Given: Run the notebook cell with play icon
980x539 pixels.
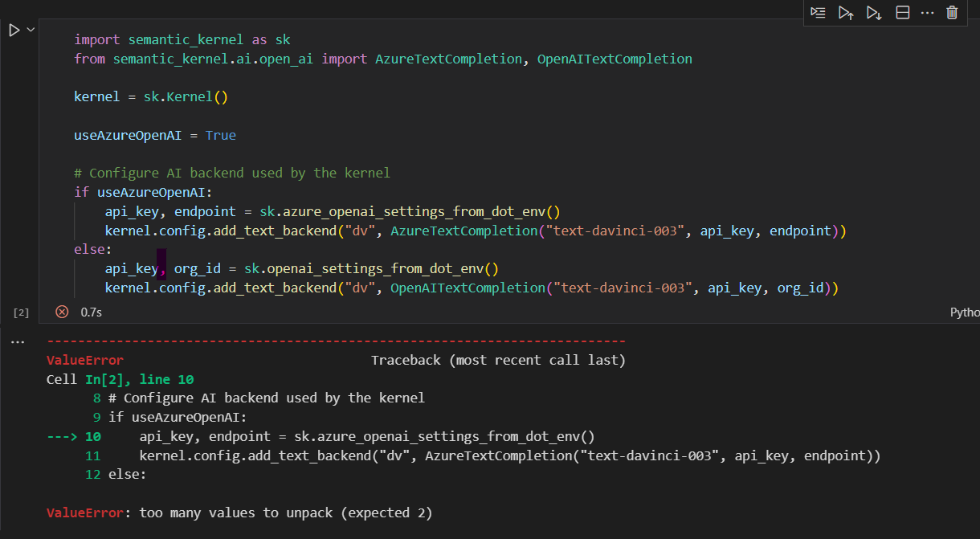Looking at the screenshot, I should [x=14, y=31].
